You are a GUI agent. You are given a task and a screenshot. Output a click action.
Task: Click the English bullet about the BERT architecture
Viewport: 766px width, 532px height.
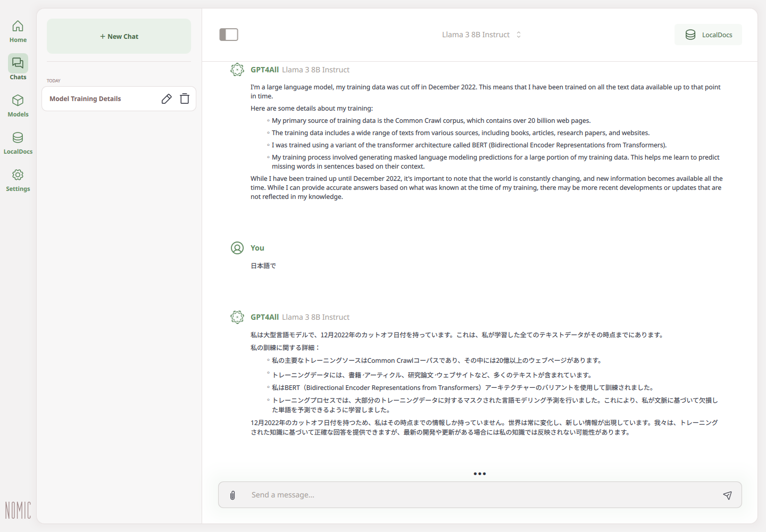click(x=469, y=145)
